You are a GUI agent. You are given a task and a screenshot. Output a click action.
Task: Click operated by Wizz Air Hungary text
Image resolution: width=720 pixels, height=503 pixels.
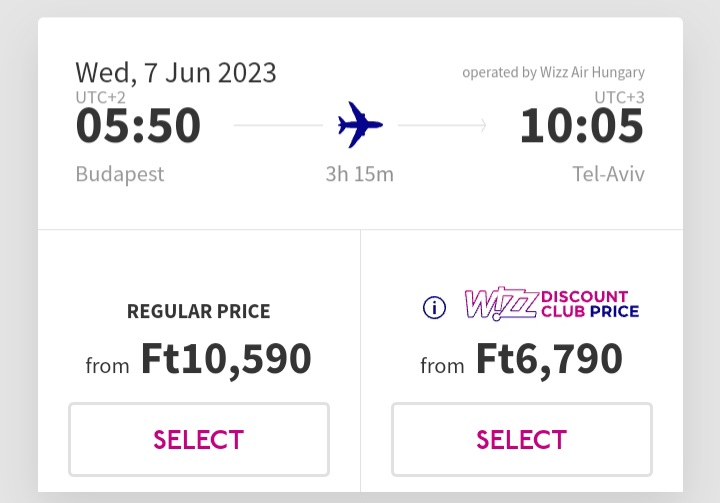click(x=553, y=73)
